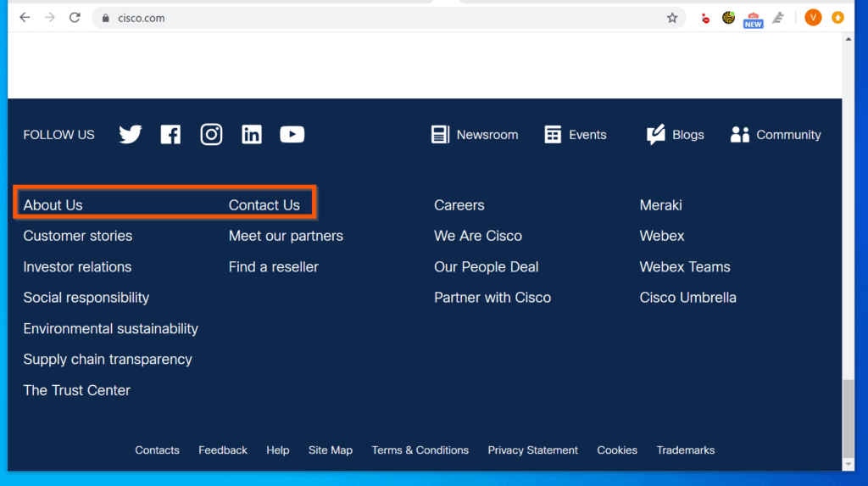Click Newsroom text link
Screen dimensions: 868x486
(x=487, y=135)
